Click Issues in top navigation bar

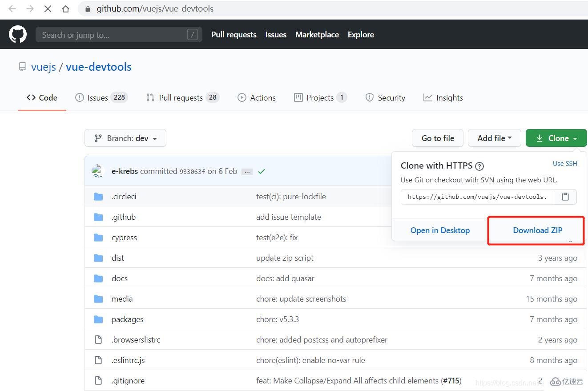pyautogui.click(x=276, y=35)
